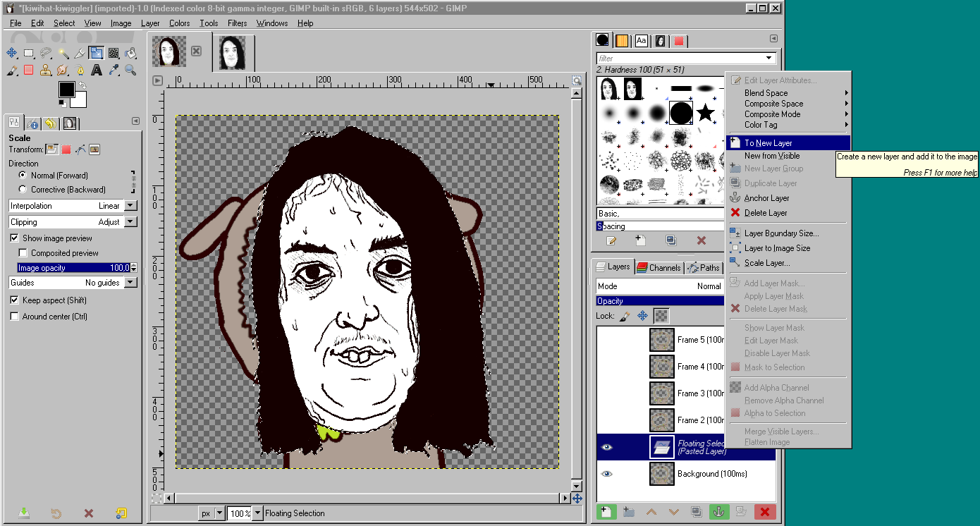
Task: Select the Scale transform tool
Action: (97, 53)
